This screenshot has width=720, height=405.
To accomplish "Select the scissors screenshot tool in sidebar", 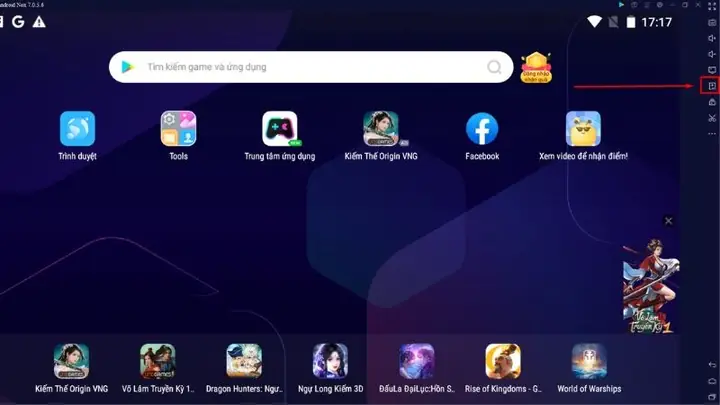I will (711, 118).
